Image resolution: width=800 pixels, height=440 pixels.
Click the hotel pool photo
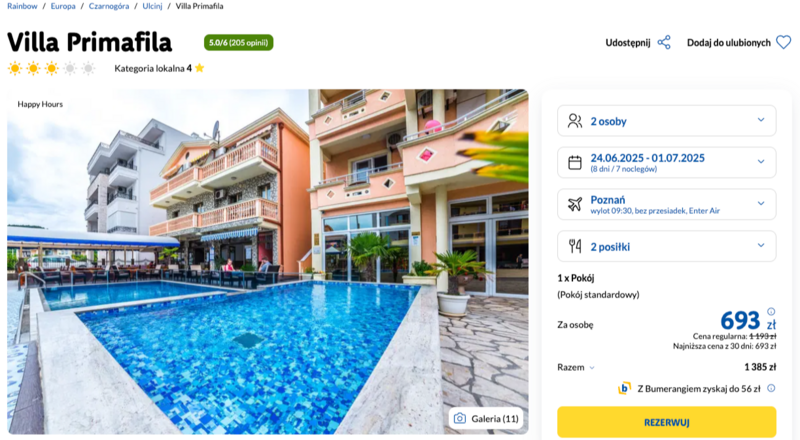267,262
